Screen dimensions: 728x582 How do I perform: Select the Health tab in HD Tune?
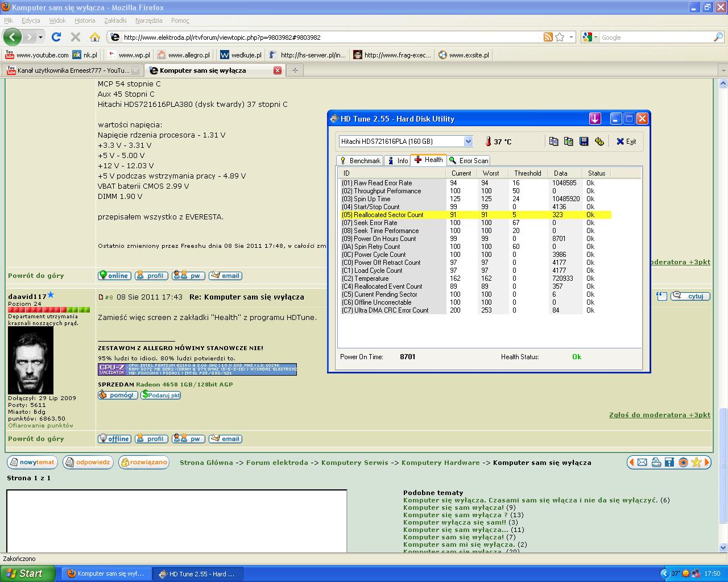(429, 160)
